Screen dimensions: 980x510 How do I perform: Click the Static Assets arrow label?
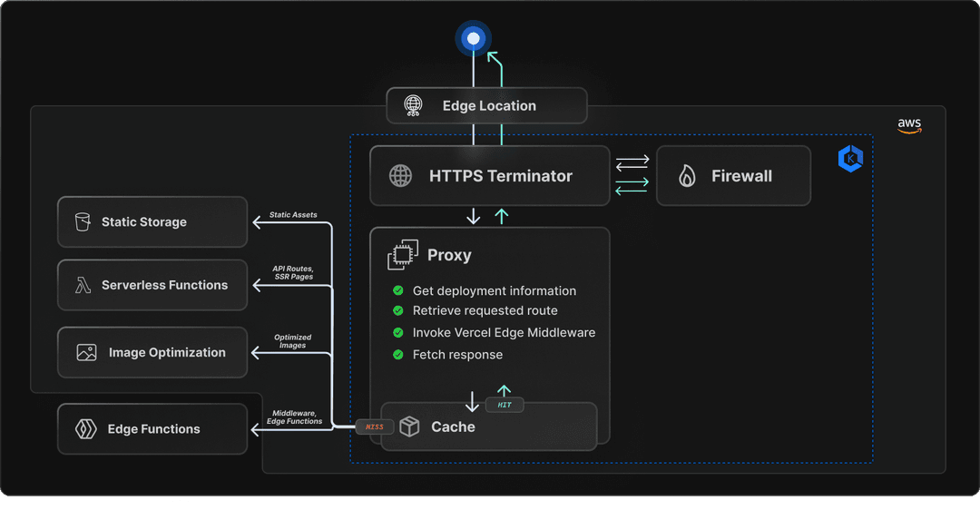(293, 214)
